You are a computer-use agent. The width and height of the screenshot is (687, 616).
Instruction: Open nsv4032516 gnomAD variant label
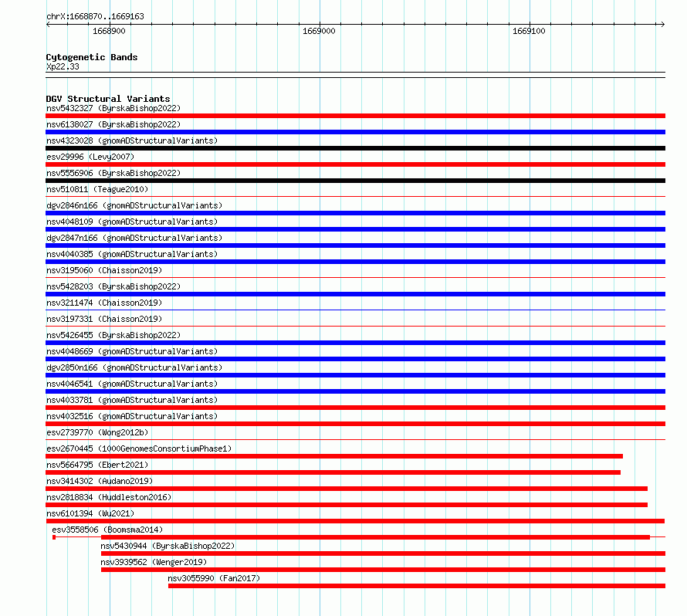click(132, 416)
